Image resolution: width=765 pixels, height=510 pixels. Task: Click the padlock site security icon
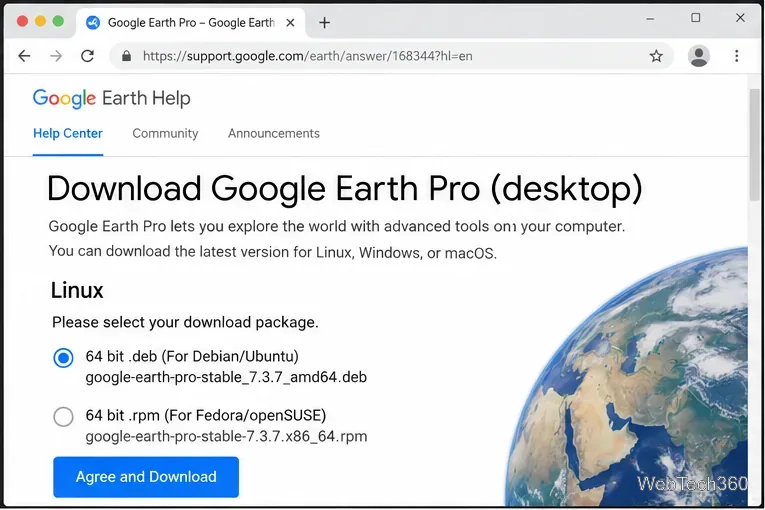126,56
